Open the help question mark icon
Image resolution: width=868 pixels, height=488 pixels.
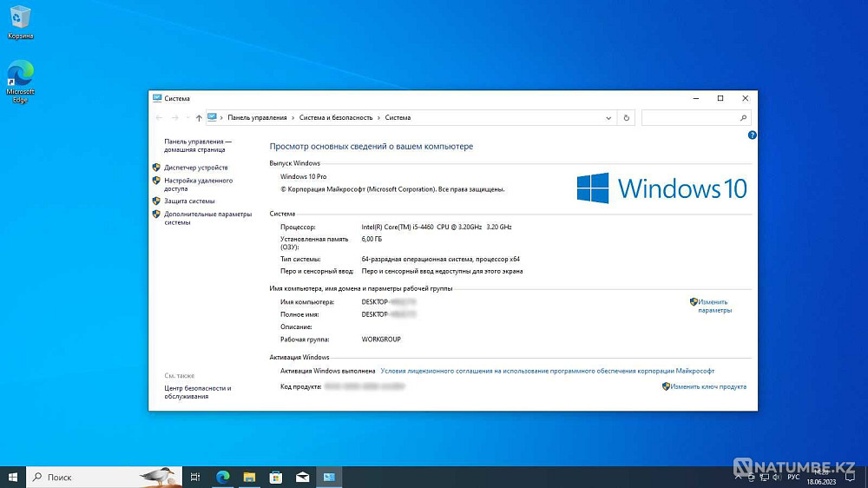click(752, 135)
